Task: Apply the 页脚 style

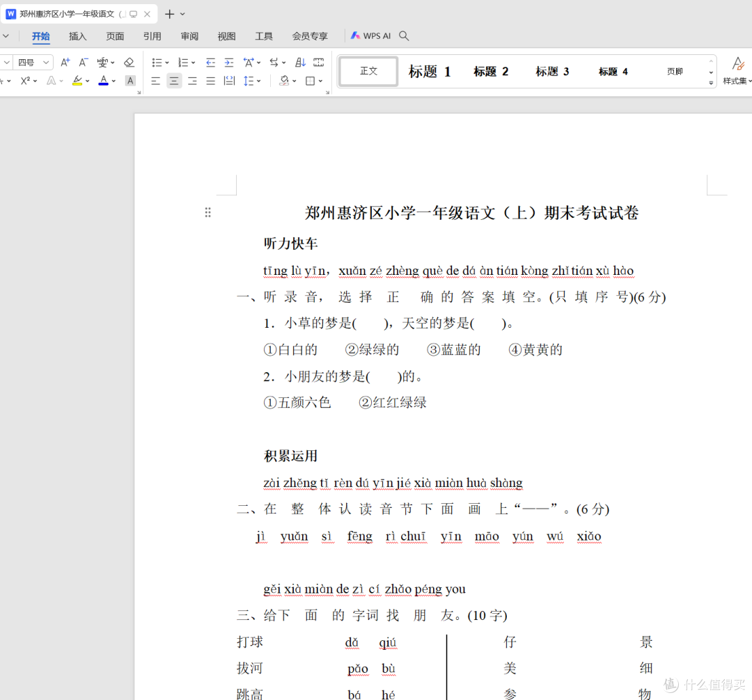Action: [x=674, y=72]
